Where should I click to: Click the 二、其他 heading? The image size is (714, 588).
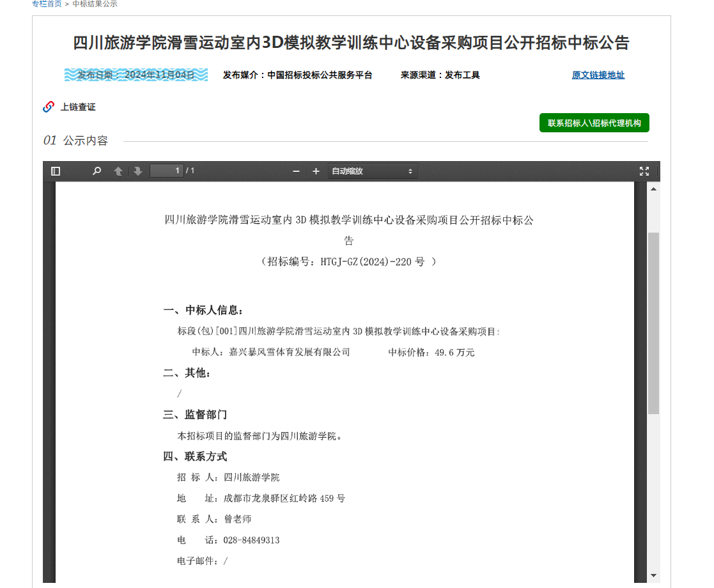coord(187,373)
